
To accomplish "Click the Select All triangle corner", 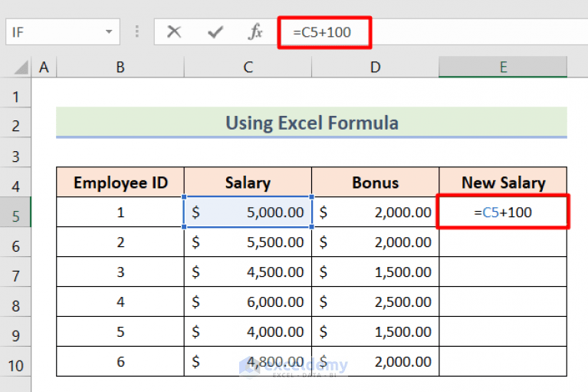I will (21, 68).
